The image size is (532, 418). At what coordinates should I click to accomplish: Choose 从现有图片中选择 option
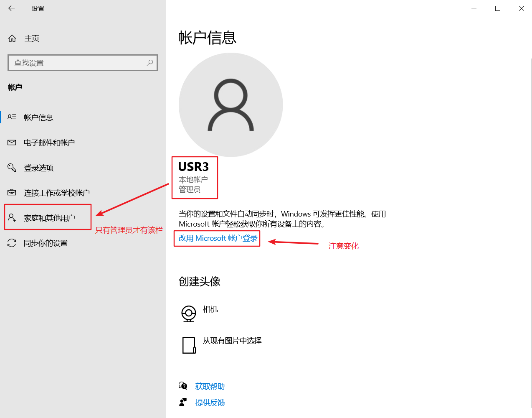click(232, 341)
